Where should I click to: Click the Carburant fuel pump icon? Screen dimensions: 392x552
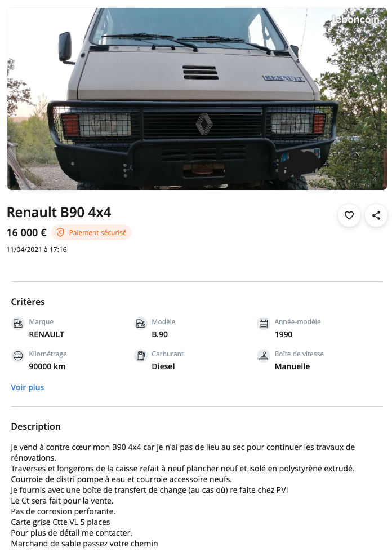click(141, 356)
